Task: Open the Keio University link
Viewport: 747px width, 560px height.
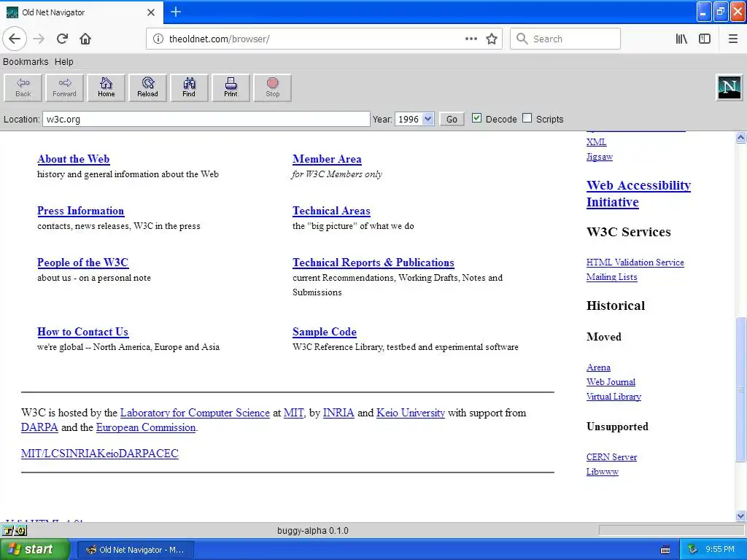Action: (411, 413)
